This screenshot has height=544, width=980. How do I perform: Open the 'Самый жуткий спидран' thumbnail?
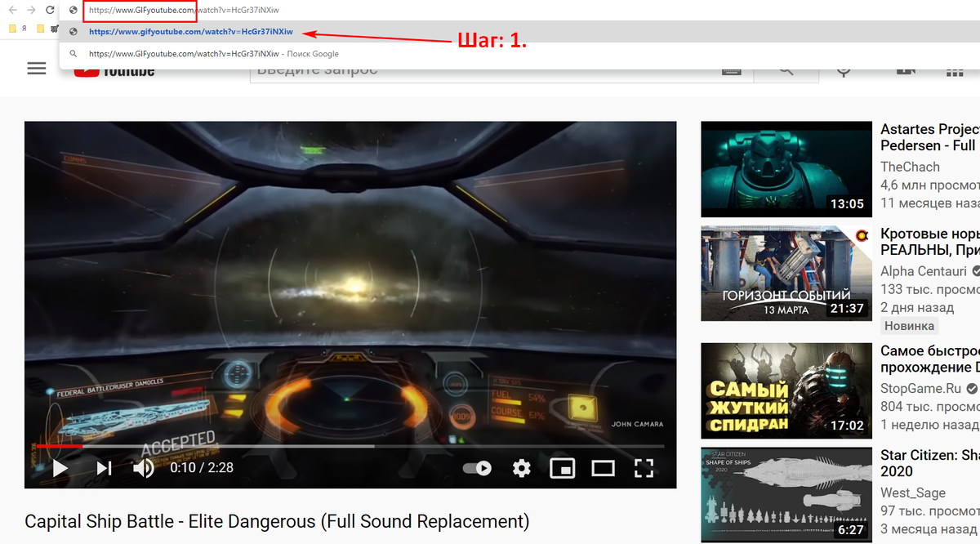786,390
